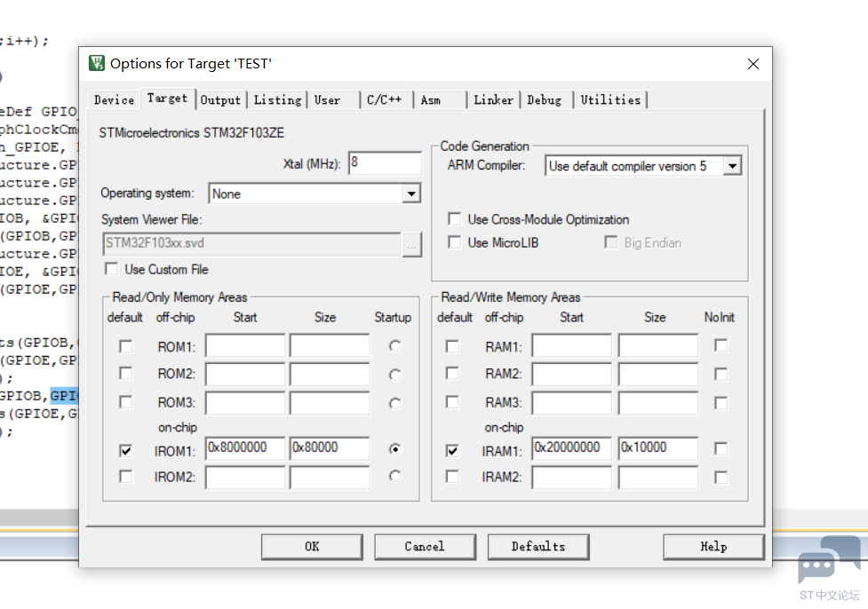Confirm settings with OK button
This screenshot has height=609, width=868.
click(312, 547)
